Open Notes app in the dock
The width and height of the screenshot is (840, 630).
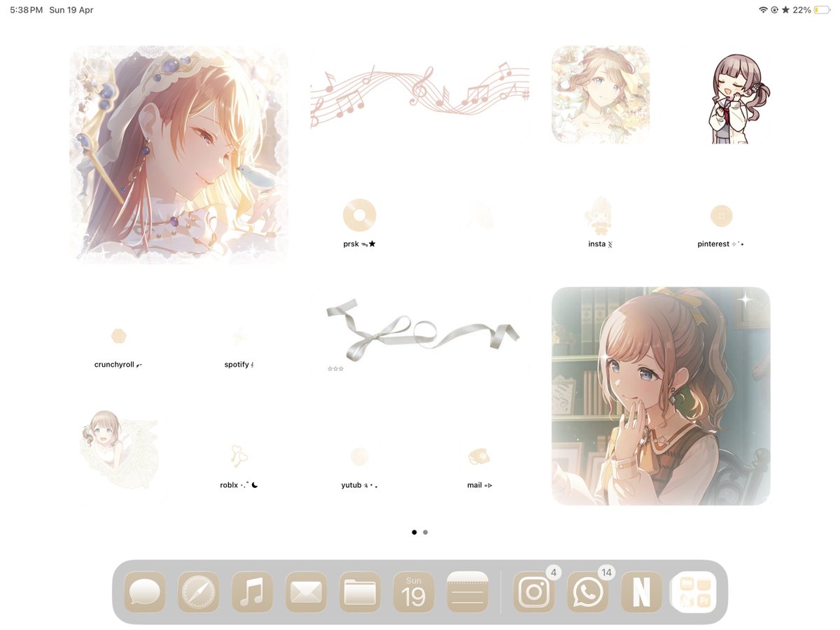tap(468, 592)
